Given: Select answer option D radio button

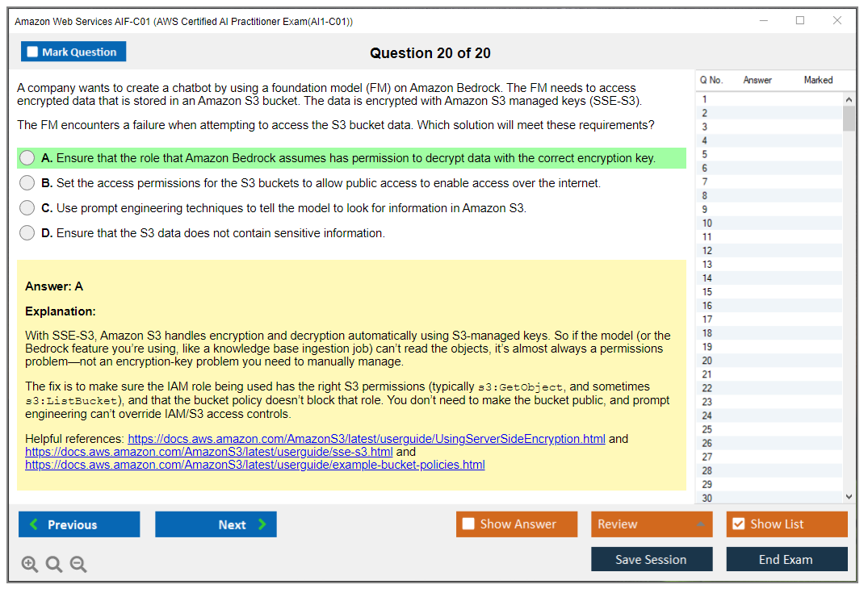Looking at the screenshot, I should pos(27,232).
